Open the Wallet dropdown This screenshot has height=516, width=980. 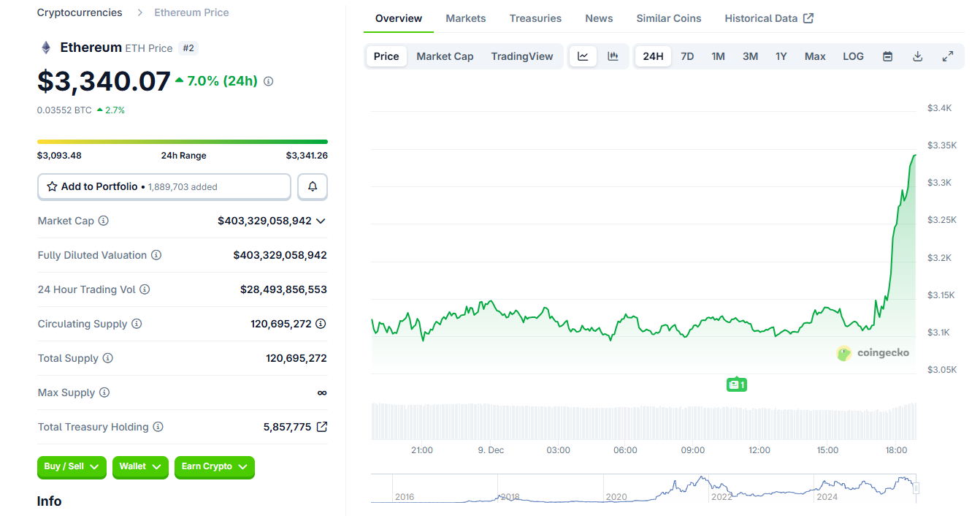[139, 468]
